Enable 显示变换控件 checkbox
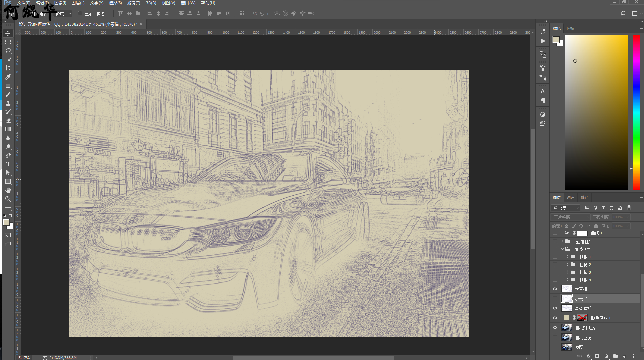Viewport: 644px width, 360px height. (x=80, y=13)
